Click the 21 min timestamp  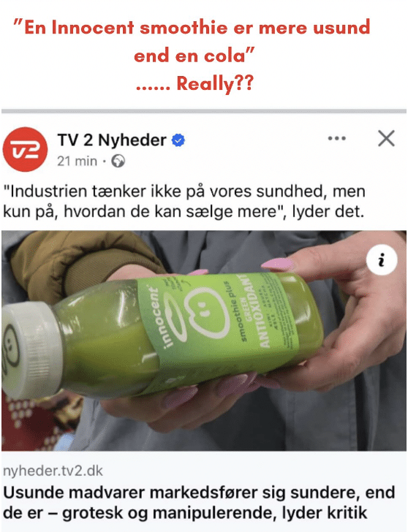click(x=77, y=161)
